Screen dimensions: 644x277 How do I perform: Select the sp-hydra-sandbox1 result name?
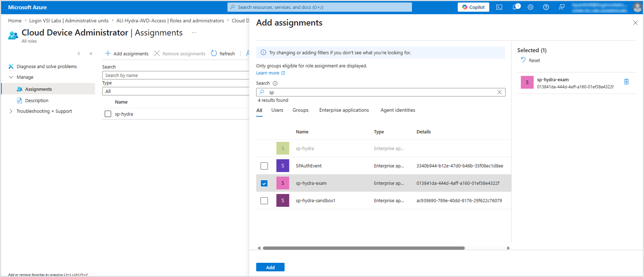(315, 200)
